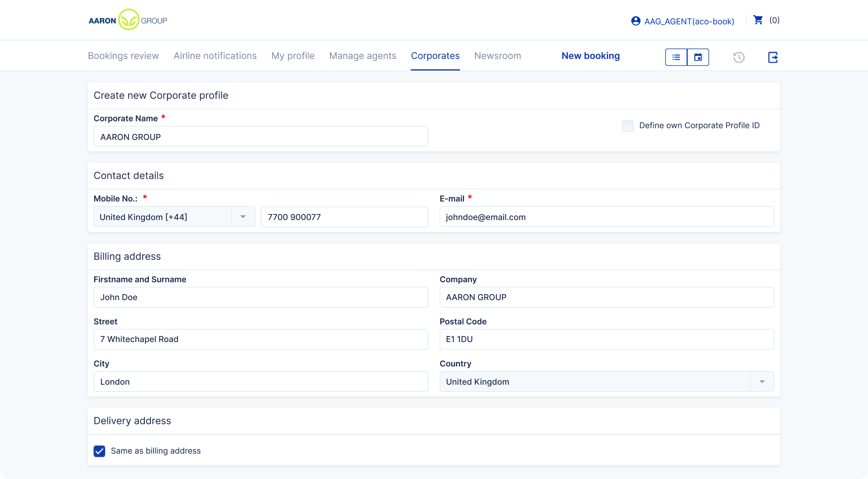Enable Define own Corporate Profile ID

click(627, 125)
